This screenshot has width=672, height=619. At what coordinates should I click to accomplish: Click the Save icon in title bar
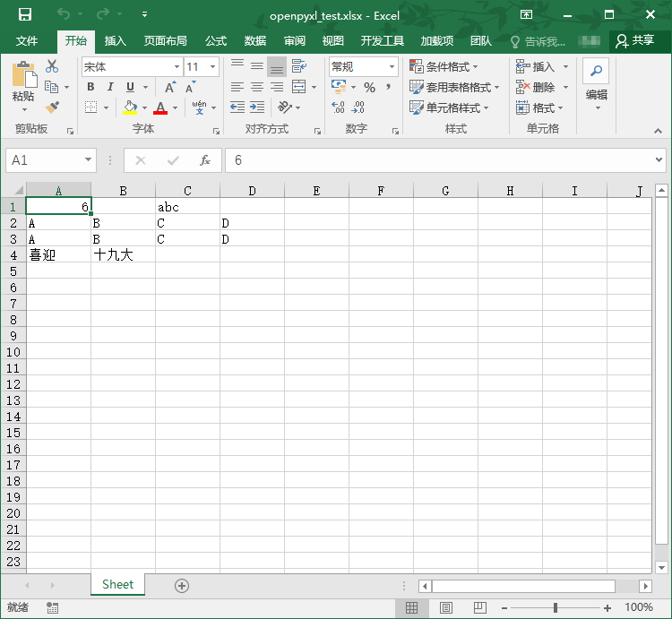[x=25, y=14]
